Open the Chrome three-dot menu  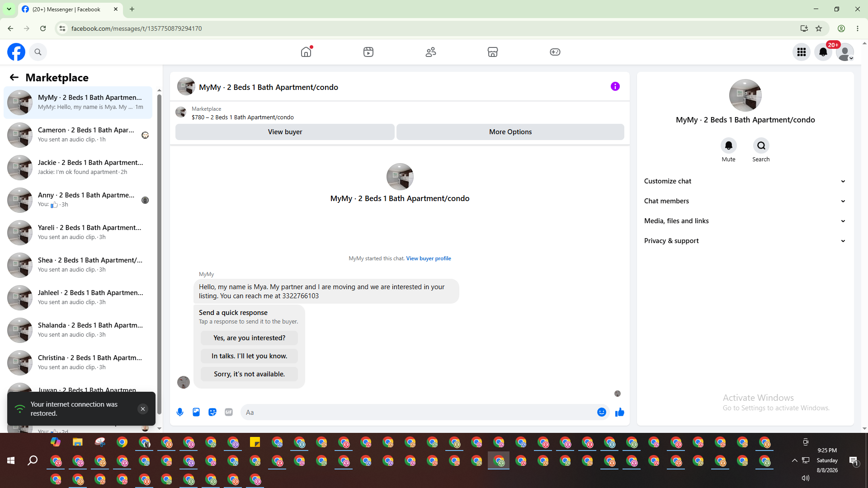click(858, 28)
